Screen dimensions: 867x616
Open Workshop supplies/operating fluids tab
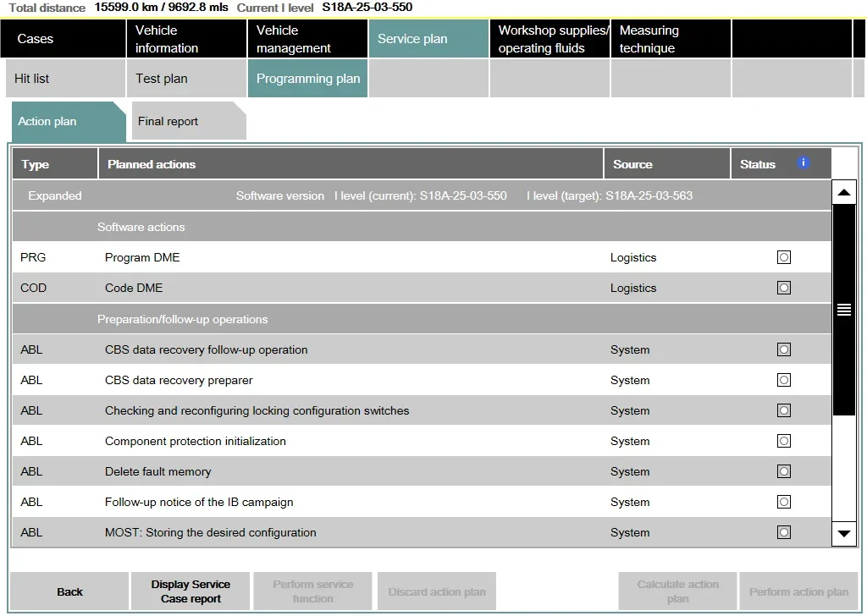tap(549, 39)
